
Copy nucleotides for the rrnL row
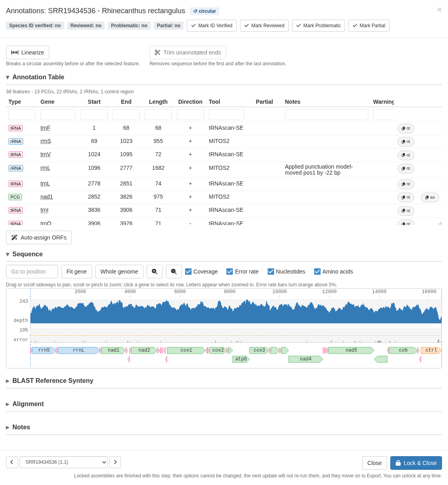tap(406, 168)
